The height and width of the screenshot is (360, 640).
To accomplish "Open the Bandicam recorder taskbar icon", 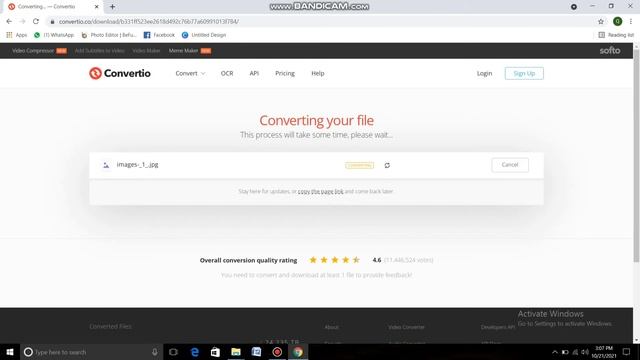I will coord(277,352).
